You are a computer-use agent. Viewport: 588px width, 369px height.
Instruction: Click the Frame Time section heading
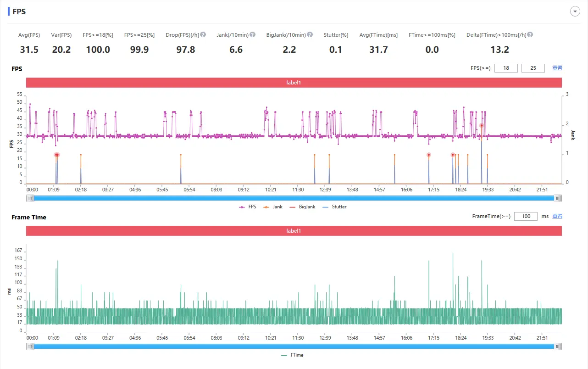pyautogui.click(x=29, y=217)
